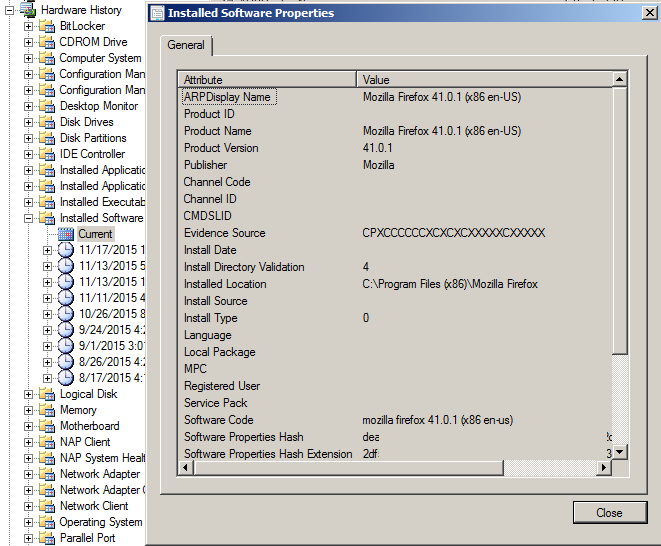This screenshot has width=661, height=546.
Task: Click the Operating System folder icon
Action: (47, 522)
